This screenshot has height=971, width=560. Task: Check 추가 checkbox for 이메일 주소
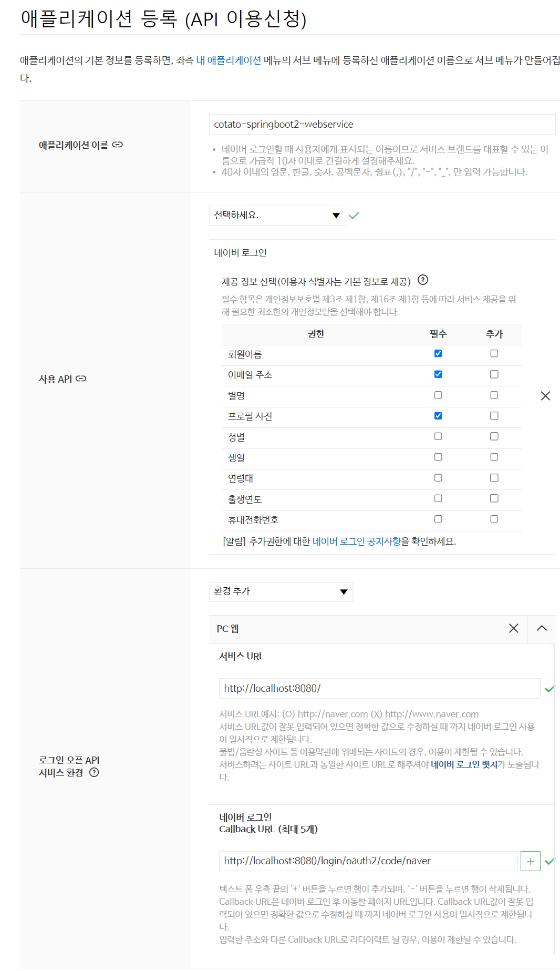[x=494, y=374]
